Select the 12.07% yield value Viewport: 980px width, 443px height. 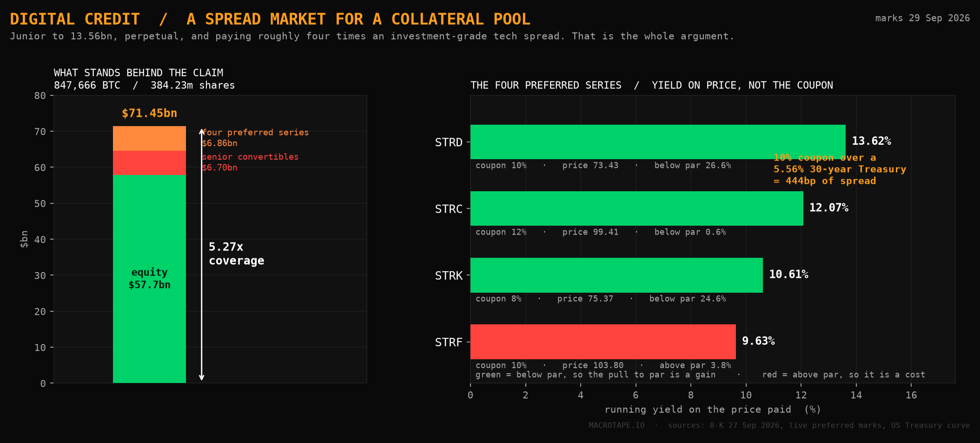(x=829, y=208)
